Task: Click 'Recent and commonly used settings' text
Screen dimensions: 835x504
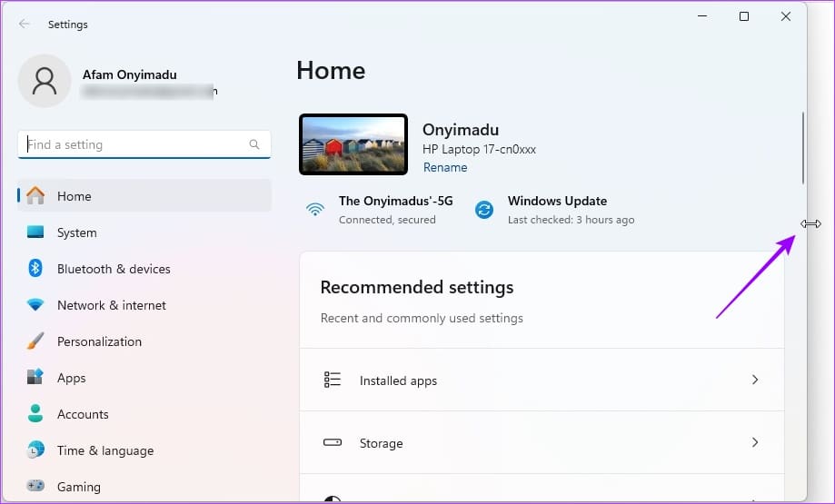Action: pos(422,318)
